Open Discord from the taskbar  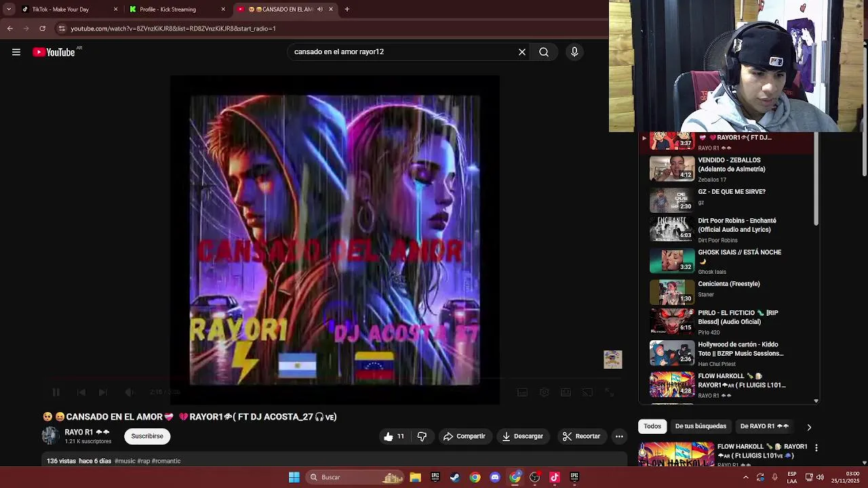coord(495,477)
